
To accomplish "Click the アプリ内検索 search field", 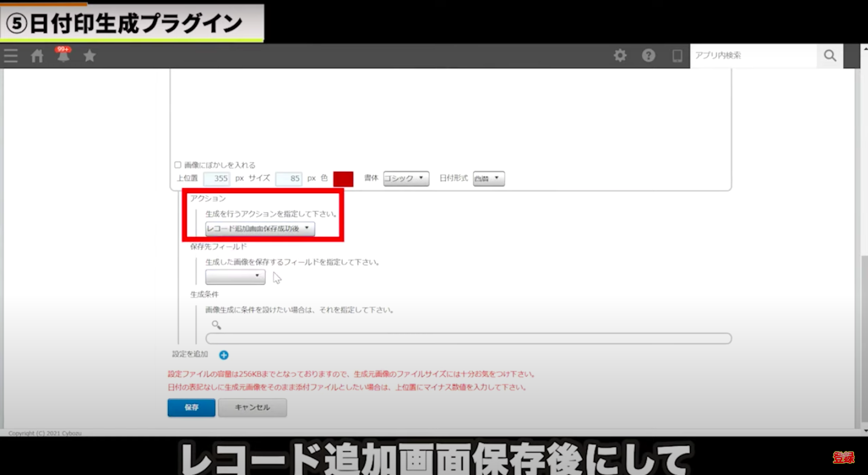I will [753, 56].
